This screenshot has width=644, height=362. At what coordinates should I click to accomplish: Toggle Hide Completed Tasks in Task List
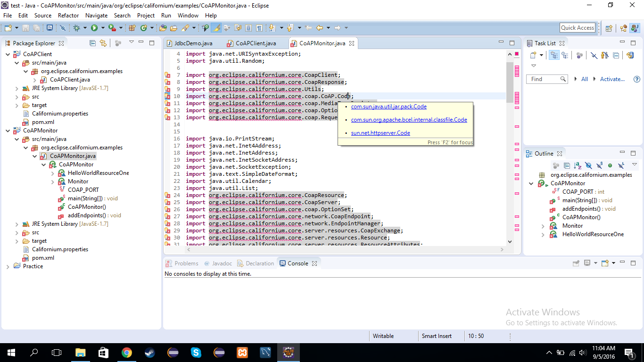tap(594, 55)
